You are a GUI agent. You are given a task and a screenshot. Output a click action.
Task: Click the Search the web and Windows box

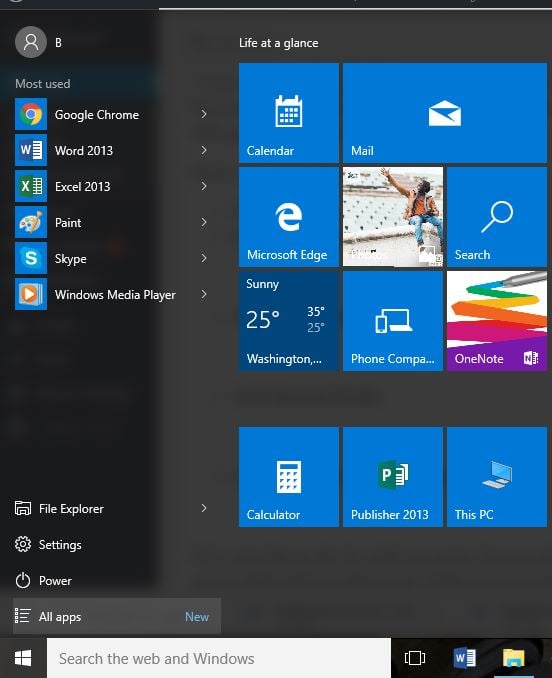pyautogui.click(x=219, y=659)
